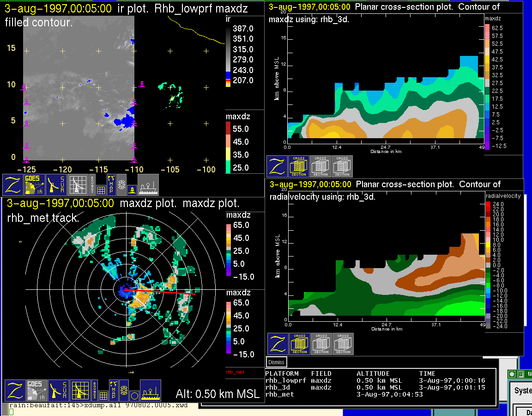Open the Z icon menu under the radial velocity plot
Image resolution: width=532 pixels, height=416 pixels.
pos(278,344)
